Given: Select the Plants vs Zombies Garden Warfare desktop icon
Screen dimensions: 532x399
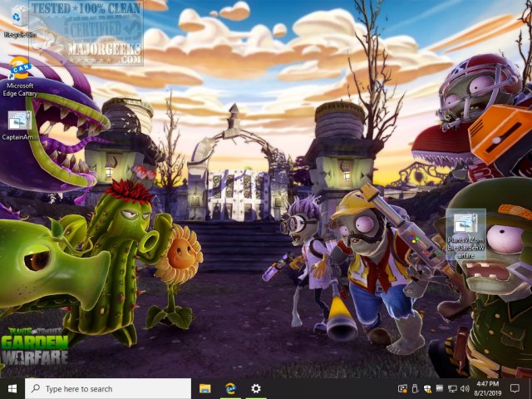Looking at the screenshot, I should [x=465, y=234].
